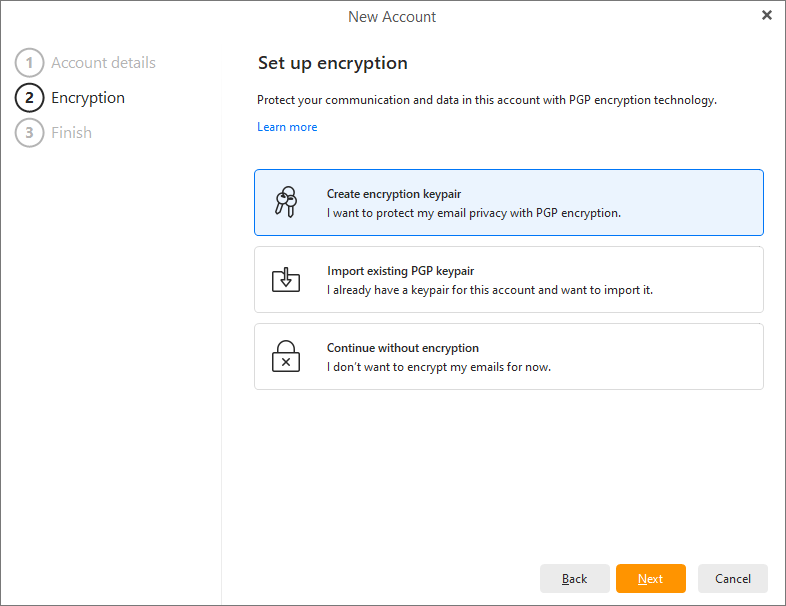Choose Continue without encryption title
The height and width of the screenshot is (606, 786).
coord(403,348)
